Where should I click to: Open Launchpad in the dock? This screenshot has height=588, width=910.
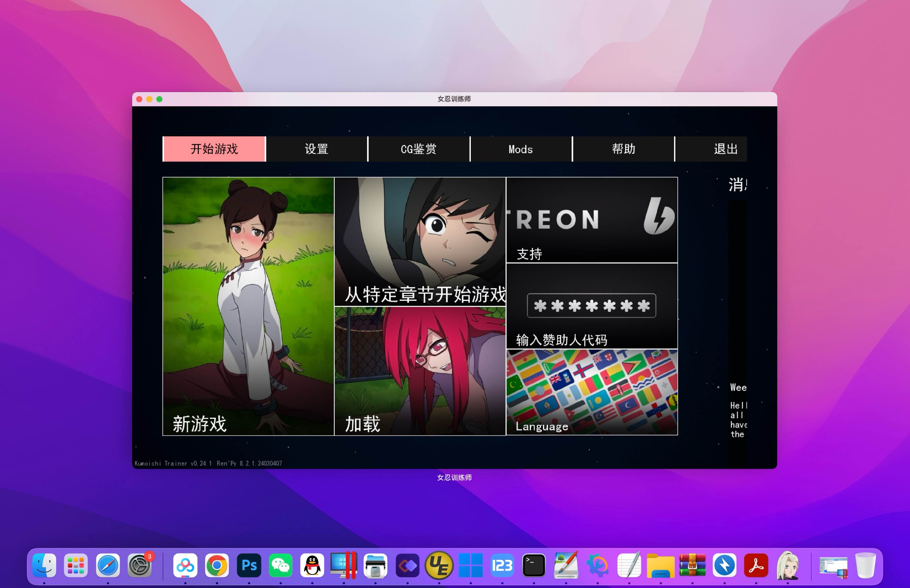click(76, 565)
